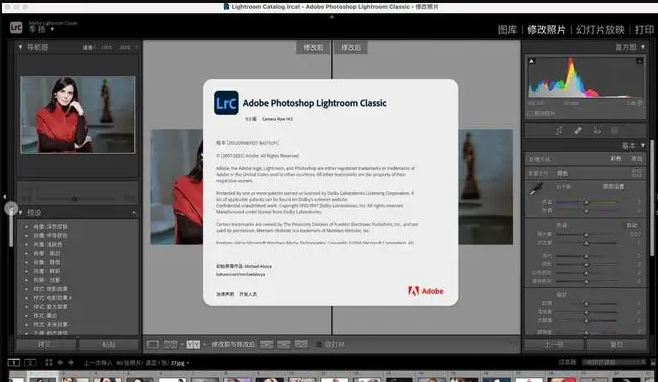Hide the top module panel arrow

click(332, 17)
